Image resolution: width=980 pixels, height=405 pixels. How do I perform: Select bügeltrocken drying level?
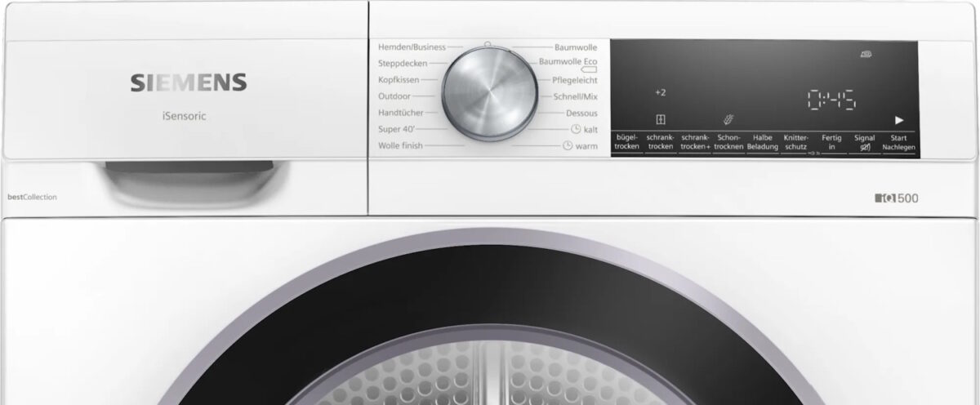(x=626, y=143)
